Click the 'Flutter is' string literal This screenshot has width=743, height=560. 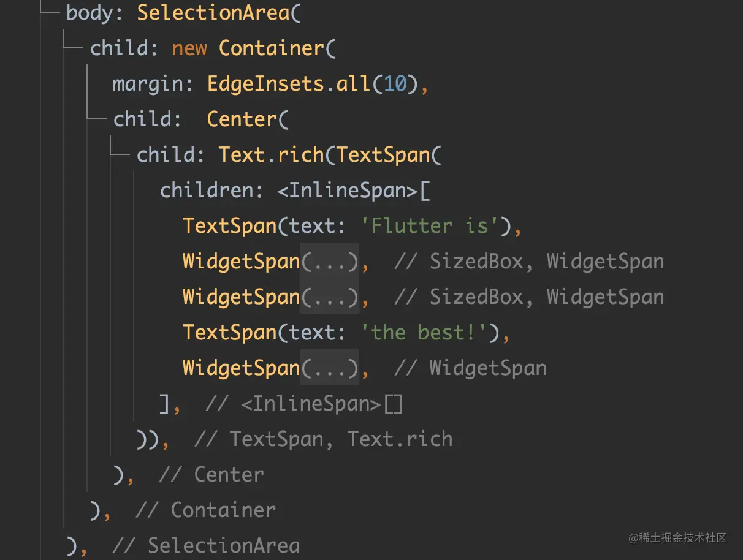point(430,225)
